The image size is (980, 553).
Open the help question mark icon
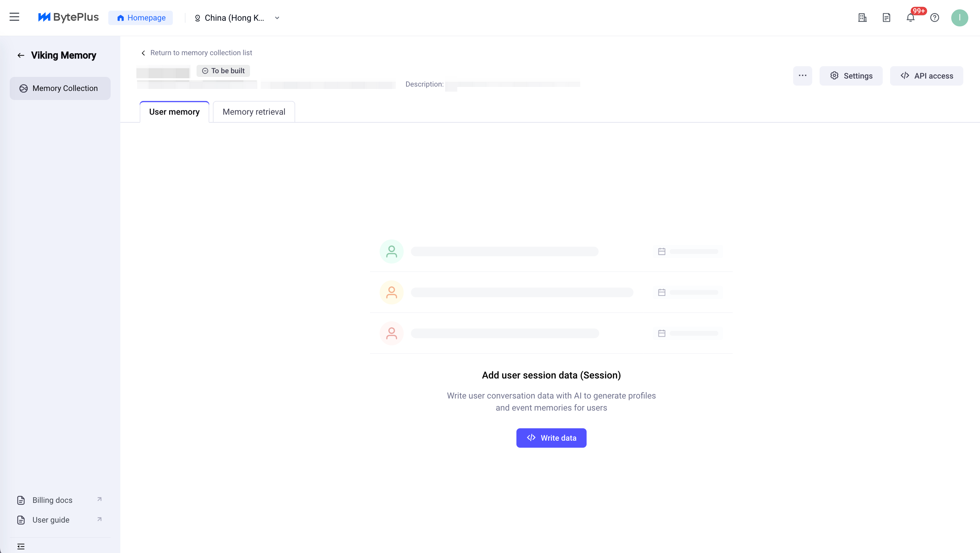tap(934, 18)
